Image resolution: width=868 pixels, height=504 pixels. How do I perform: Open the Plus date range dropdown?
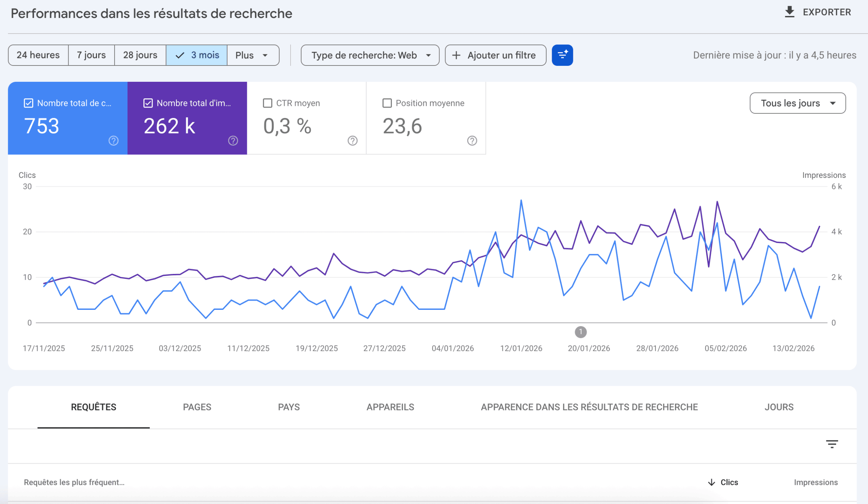pos(253,55)
